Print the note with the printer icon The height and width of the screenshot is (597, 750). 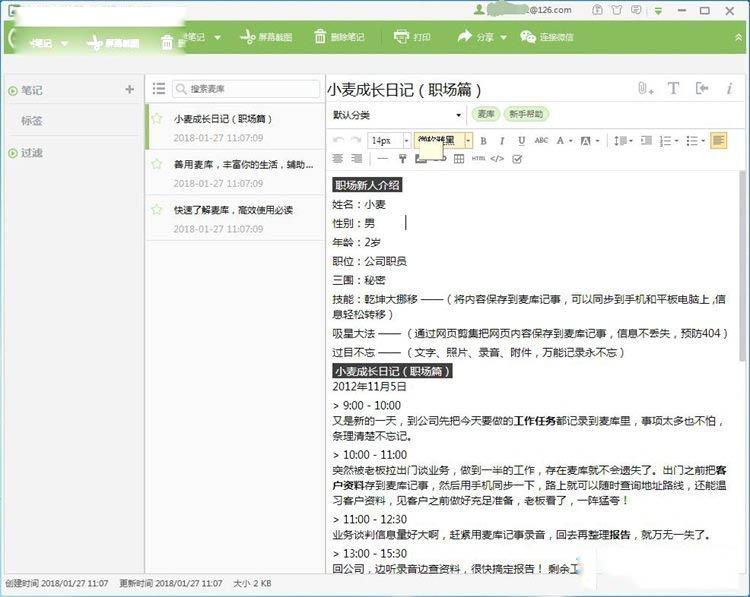coord(401,36)
